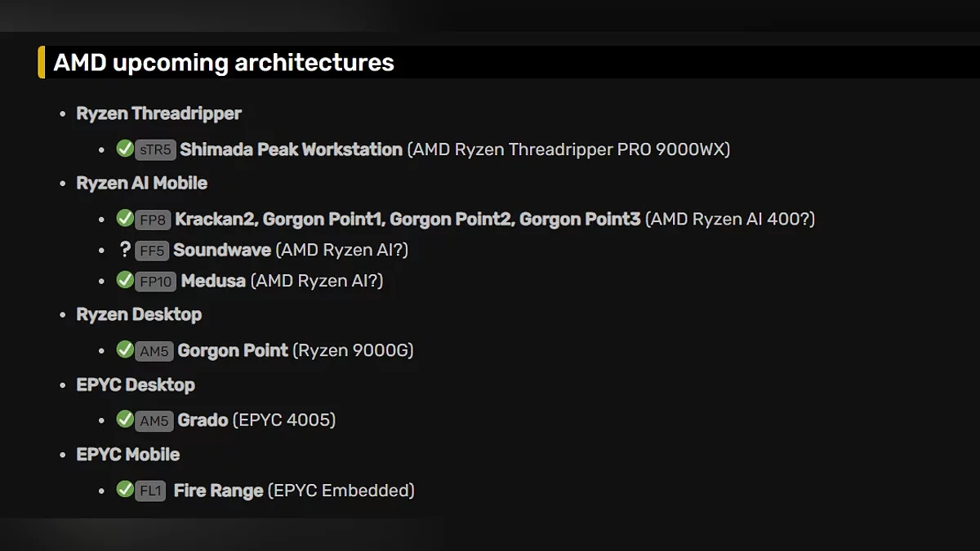Viewport: 980px width, 551px height.
Task: Click the green checkmark next to Medusa
Action: (x=125, y=280)
